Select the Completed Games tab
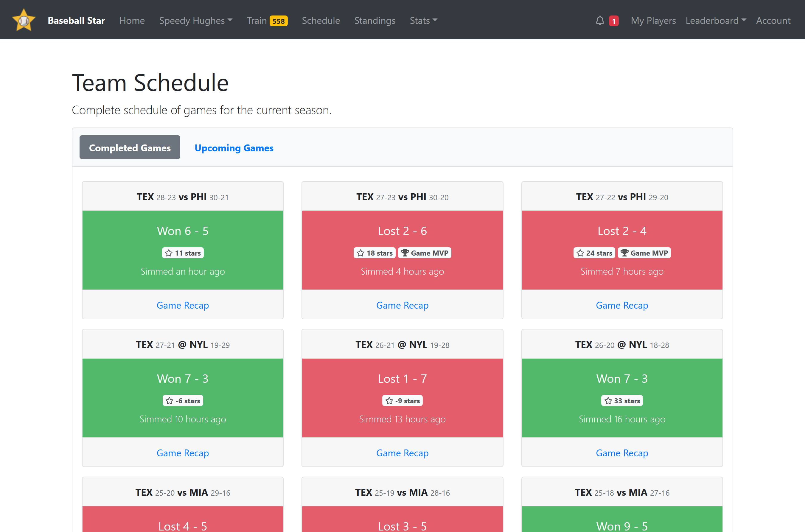805x532 pixels. pos(130,147)
